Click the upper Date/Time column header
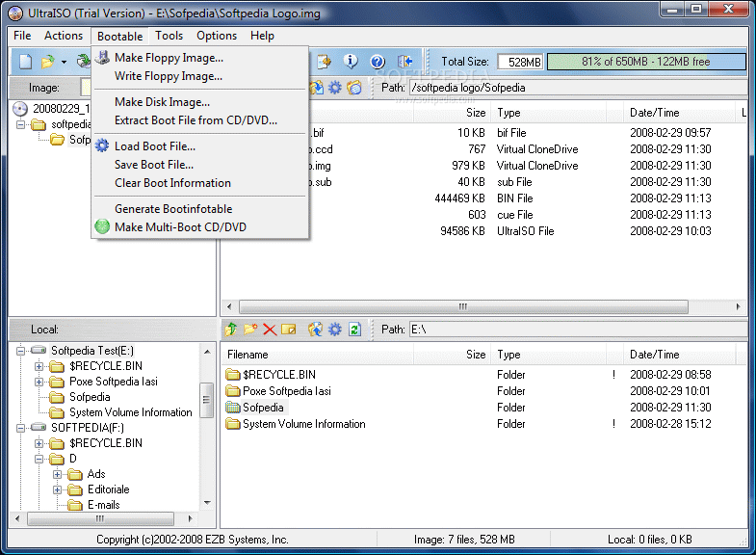Image resolution: width=756 pixels, height=555 pixels. point(678,113)
